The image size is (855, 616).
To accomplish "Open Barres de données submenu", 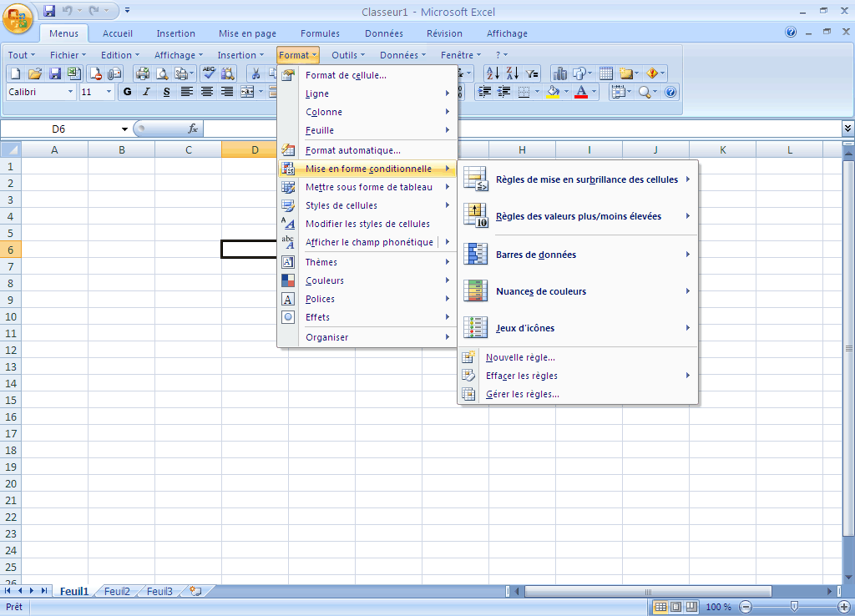I will [578, 255].
